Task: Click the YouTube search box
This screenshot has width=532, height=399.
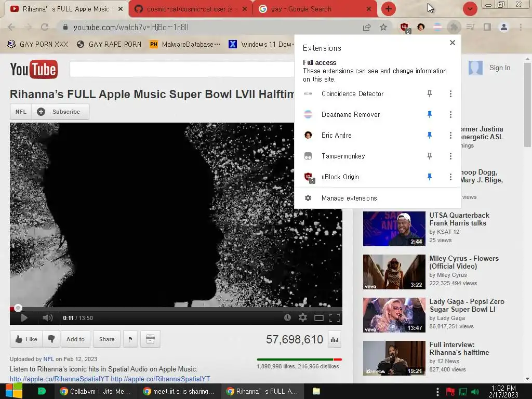Action: point(182,69)
